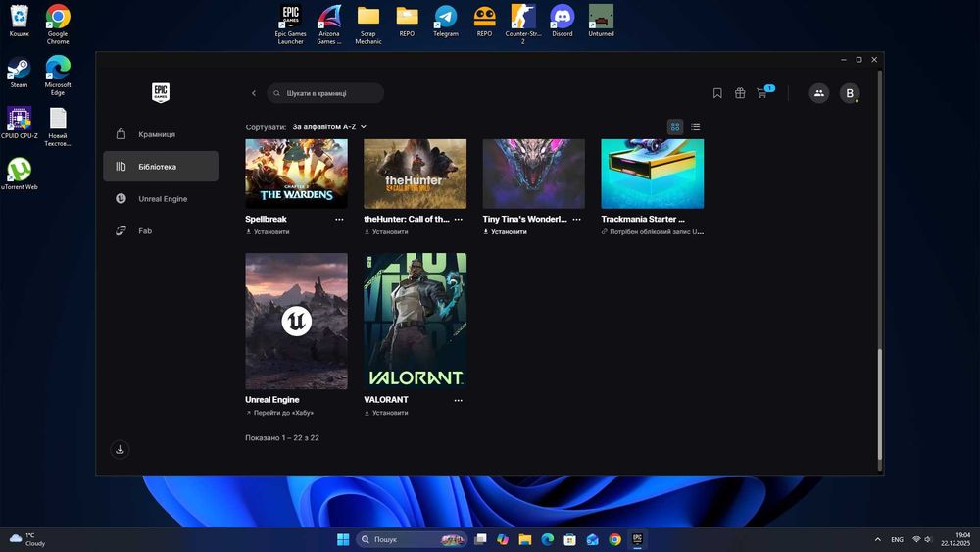This screenshot has height=552, width=980.
Task: Switch library to grid view
Action: tap(675, 126)
